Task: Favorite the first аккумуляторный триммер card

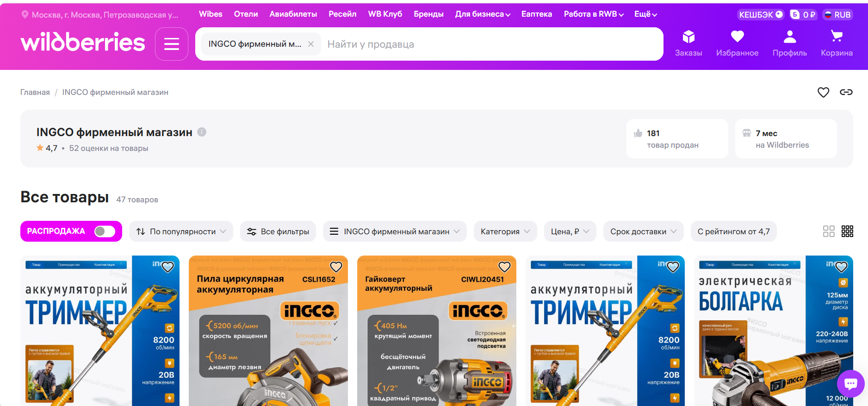Action: (167, 267)
